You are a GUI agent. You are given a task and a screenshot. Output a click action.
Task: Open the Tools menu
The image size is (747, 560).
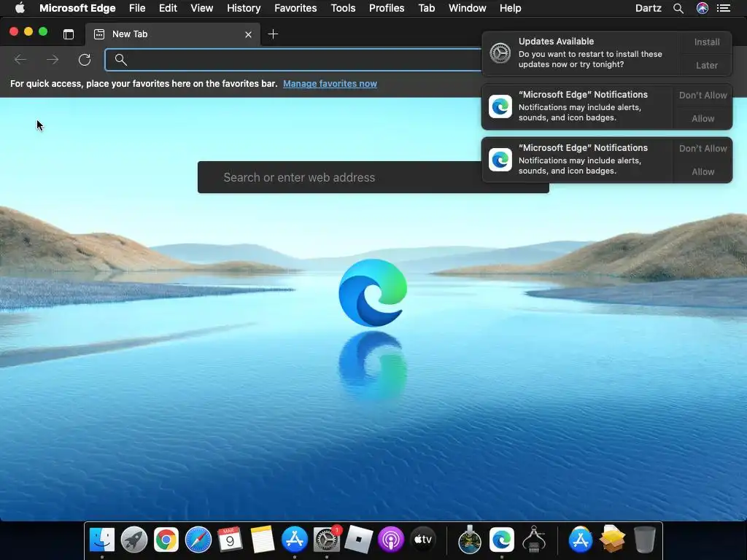343,8
